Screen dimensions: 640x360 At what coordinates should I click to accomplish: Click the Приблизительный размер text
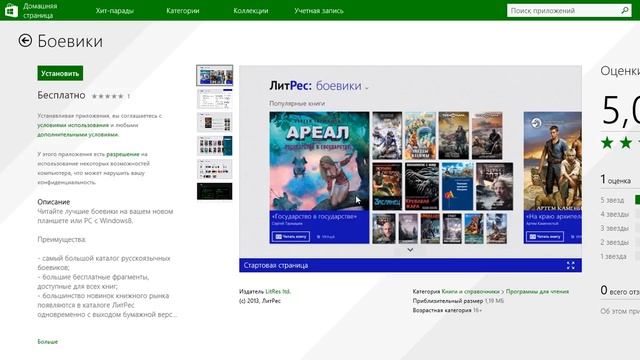tap(458, 301)
